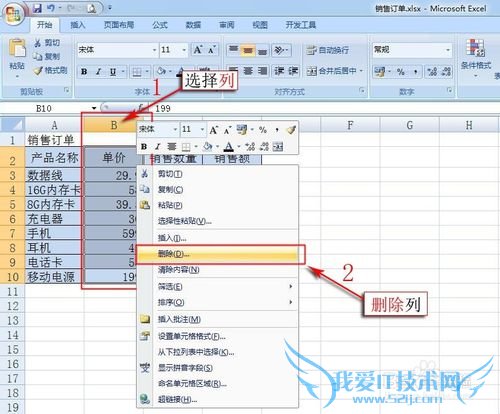Open the customize quick access toolbar dropdown
The width and height of the screenshot is (500, 414).
(110, 8)
